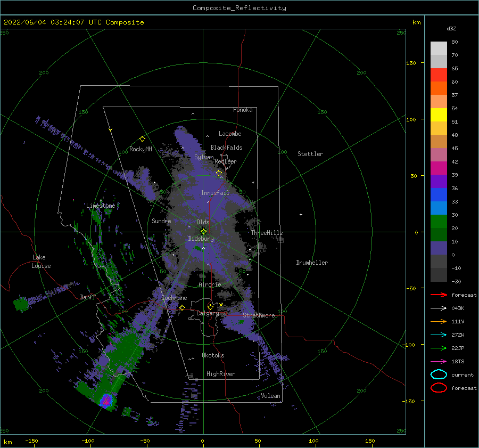Click the Calgary city label
The height and width of the screenshot is (448, 479).
208,313
